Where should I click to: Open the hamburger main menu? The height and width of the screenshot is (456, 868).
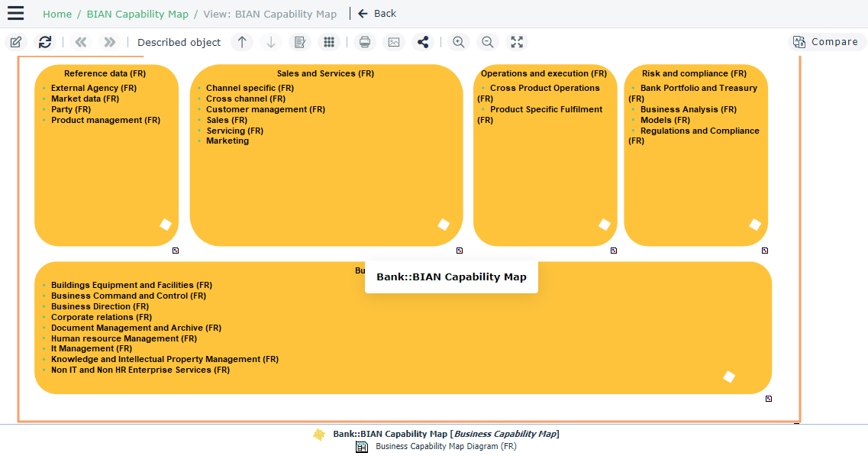coord(15,13)
